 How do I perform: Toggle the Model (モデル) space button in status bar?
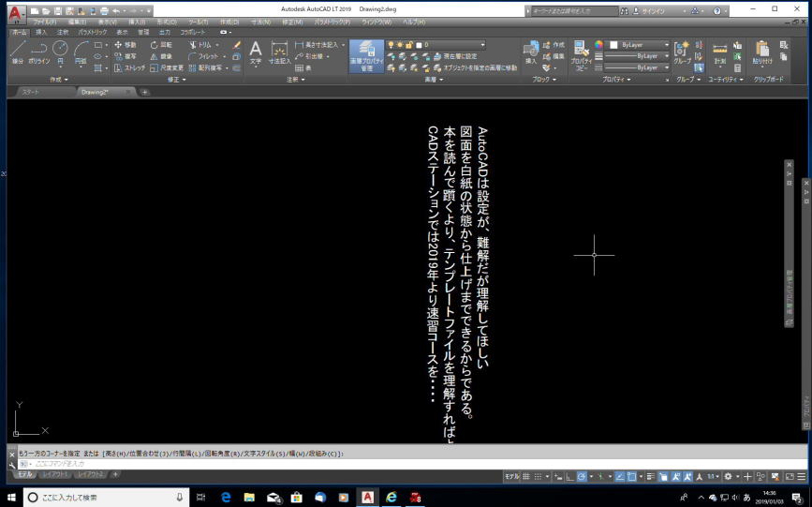coord(511,476)
